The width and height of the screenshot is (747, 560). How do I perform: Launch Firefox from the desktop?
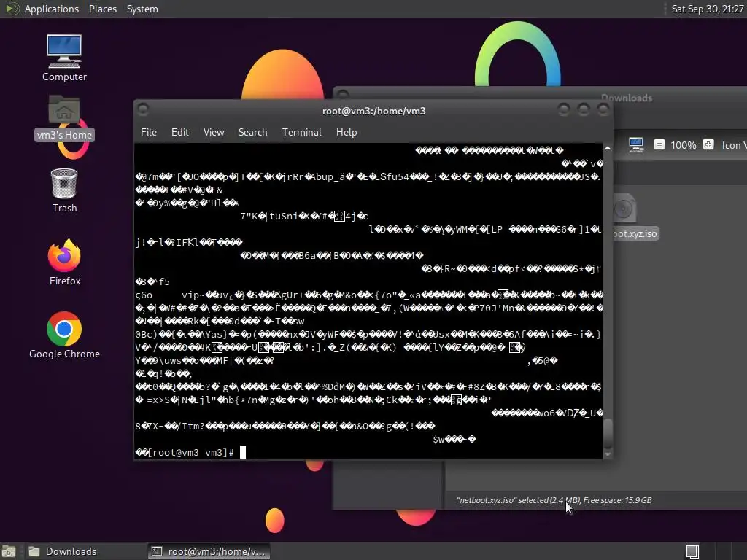(x=64, y=262)
